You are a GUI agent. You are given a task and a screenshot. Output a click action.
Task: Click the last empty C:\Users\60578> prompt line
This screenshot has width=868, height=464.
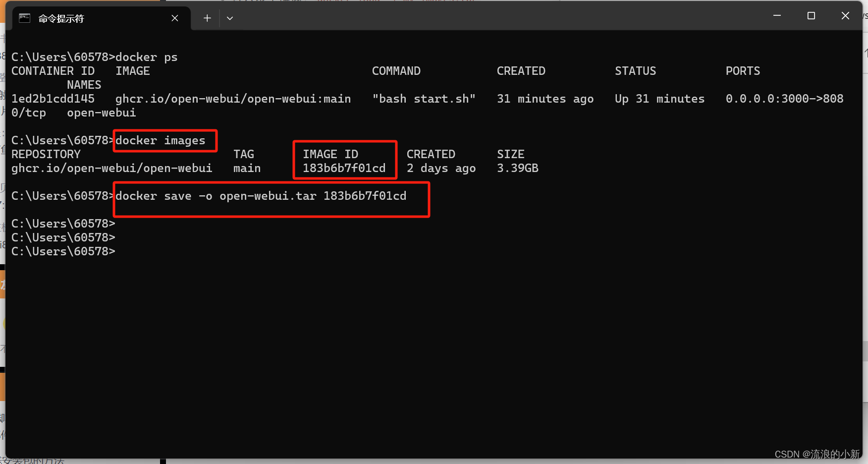[x=63, y=252]
